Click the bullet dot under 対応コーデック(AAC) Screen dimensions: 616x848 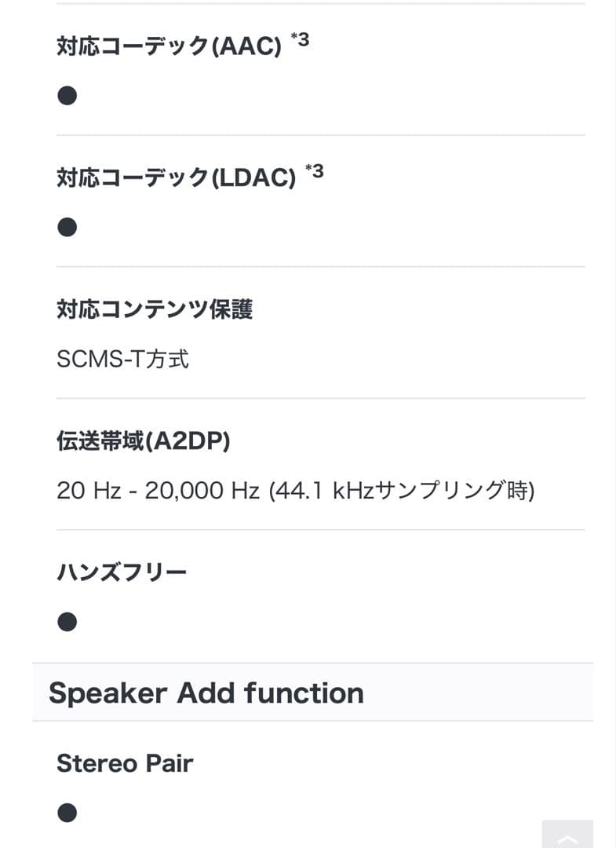(x=67, y=96)
